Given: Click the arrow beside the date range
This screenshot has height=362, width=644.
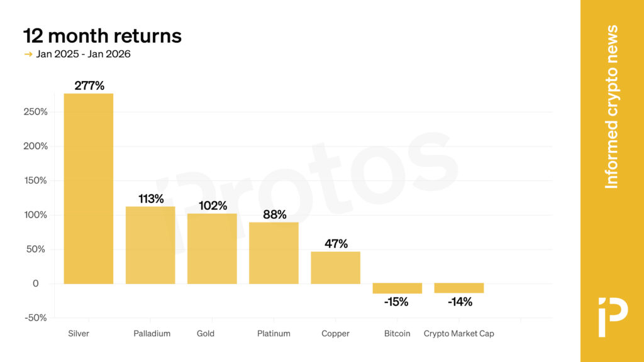Looking at the screenshot, I should pos(28,54).
